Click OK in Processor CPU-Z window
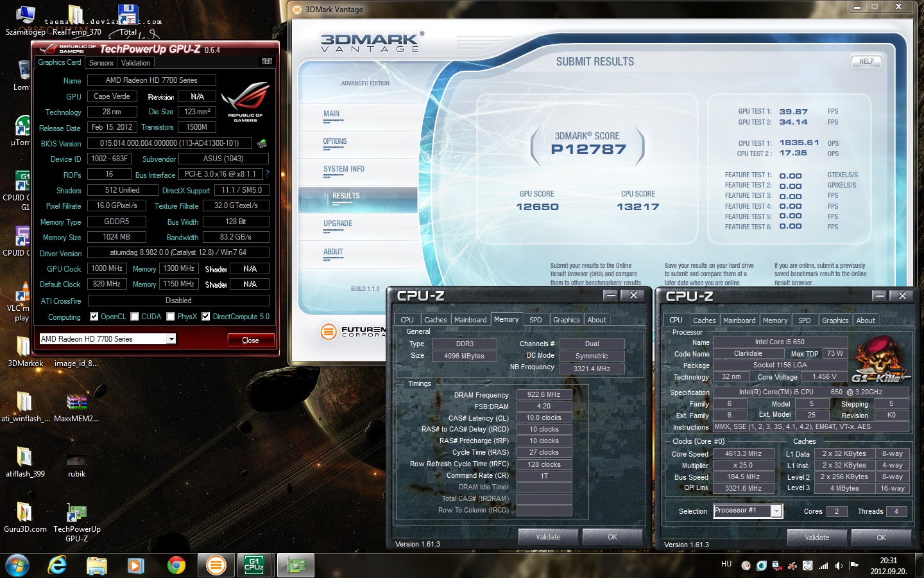This screenshot has width=924, height=578. pyautogui.click(x=881, y=538)
